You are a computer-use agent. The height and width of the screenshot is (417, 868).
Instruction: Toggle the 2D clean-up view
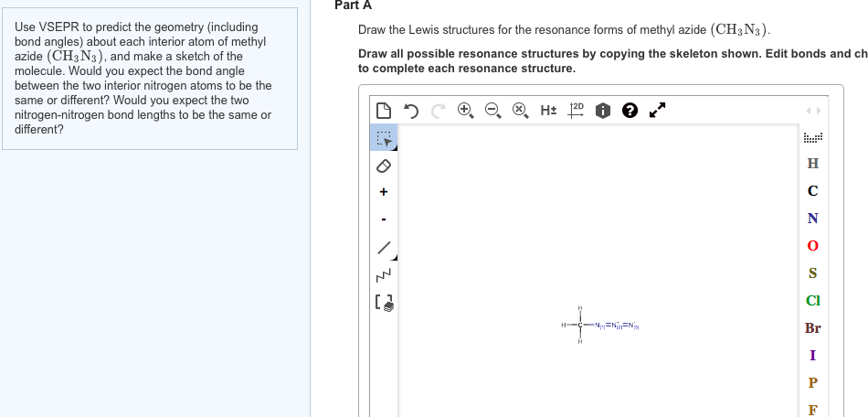click(x=576, y=110)
